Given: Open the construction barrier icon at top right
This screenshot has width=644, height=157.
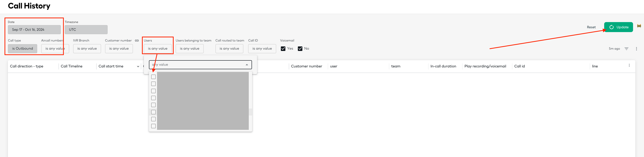Looking at the screenshot, I should 639,26.
